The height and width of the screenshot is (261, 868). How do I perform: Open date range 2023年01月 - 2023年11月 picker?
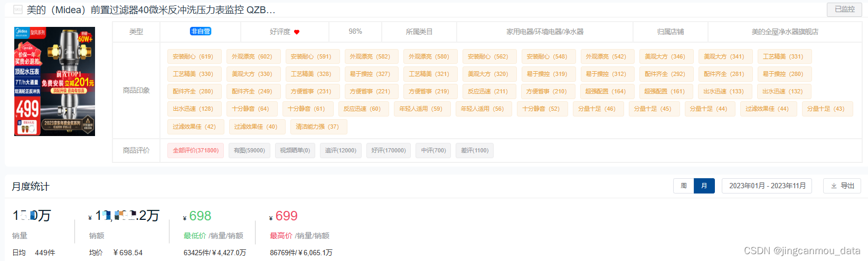tap(767, 186)
